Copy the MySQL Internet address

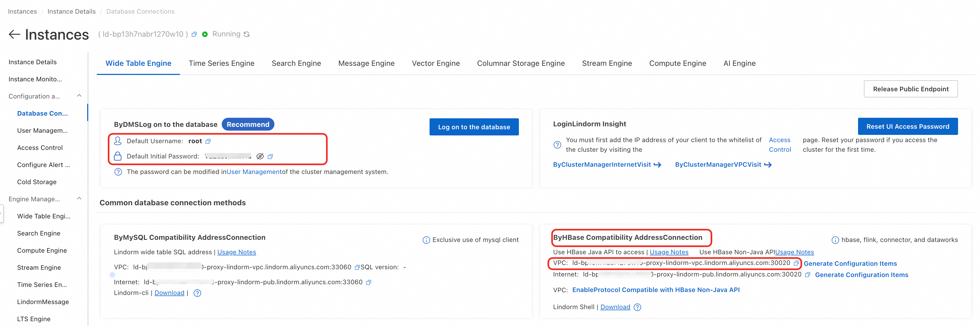pos(368,282)
